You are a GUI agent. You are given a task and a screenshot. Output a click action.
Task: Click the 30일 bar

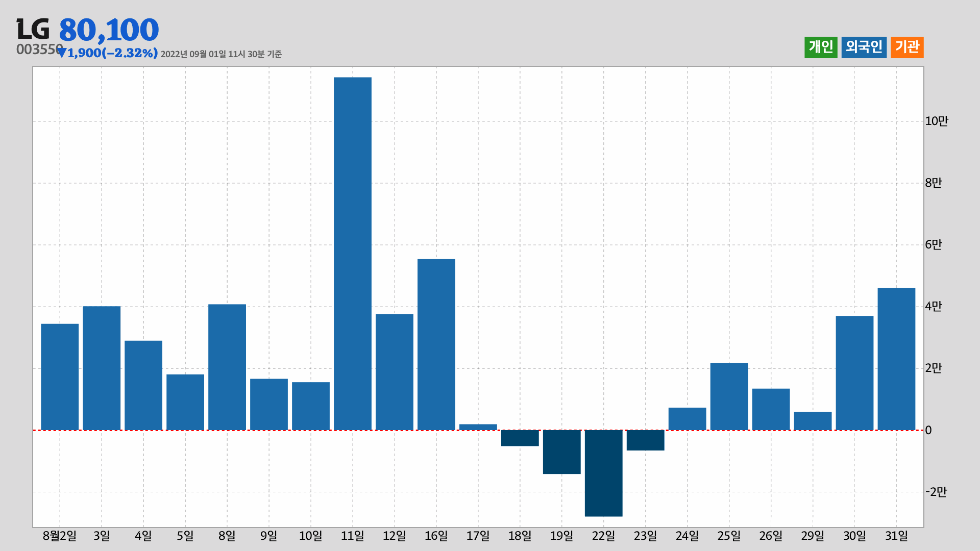[x=854, y=373]
